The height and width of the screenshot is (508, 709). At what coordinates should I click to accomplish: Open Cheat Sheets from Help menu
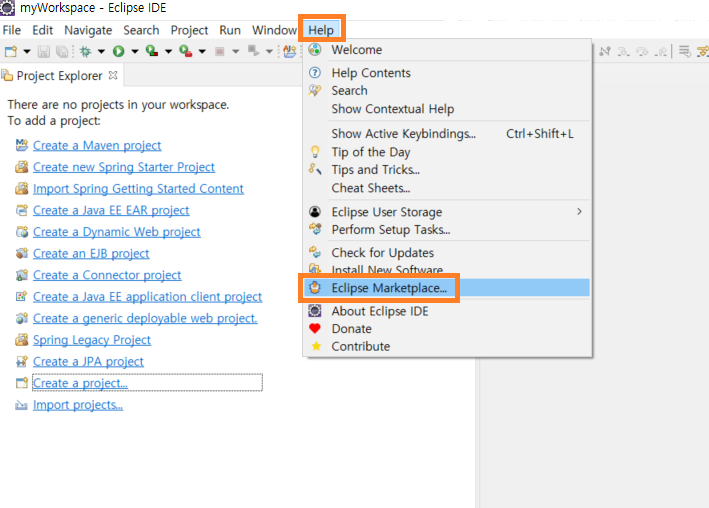(x=447, y=188)
